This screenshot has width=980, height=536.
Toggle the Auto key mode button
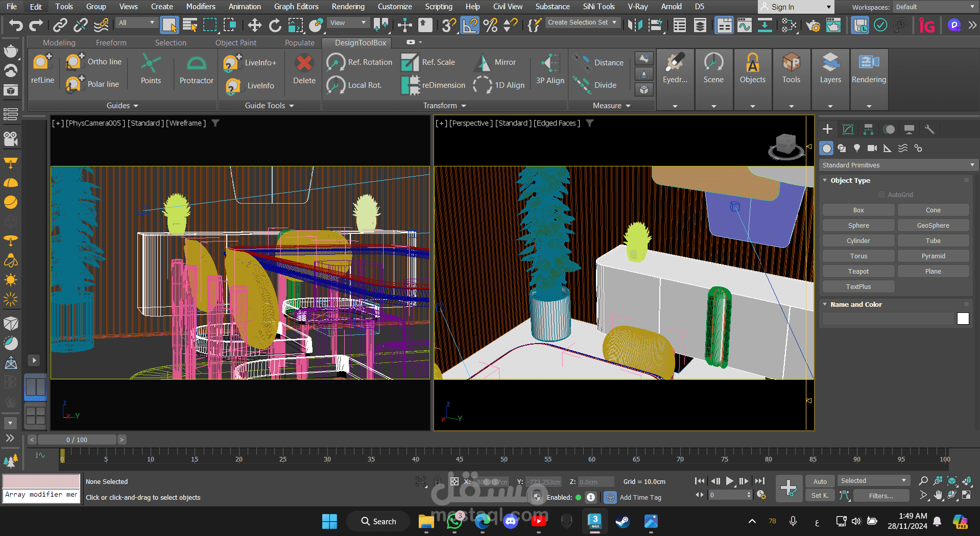[x=820, y=481]
